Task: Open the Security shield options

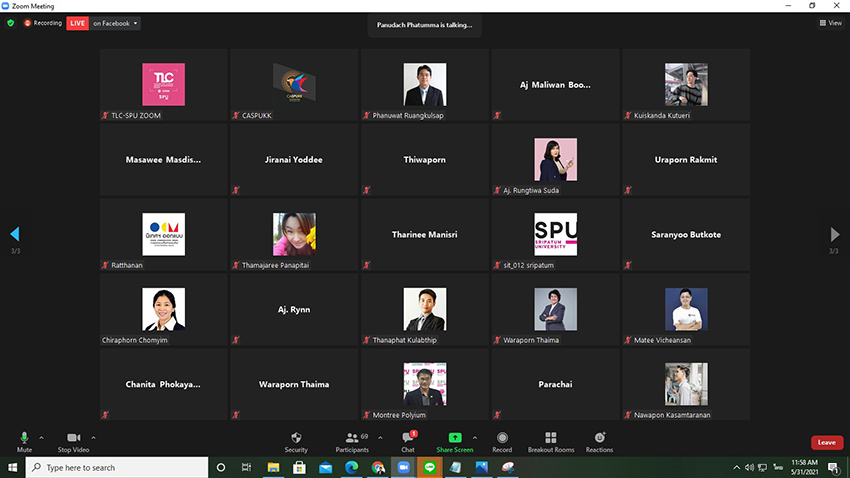Action: click(x=296, y=441)
